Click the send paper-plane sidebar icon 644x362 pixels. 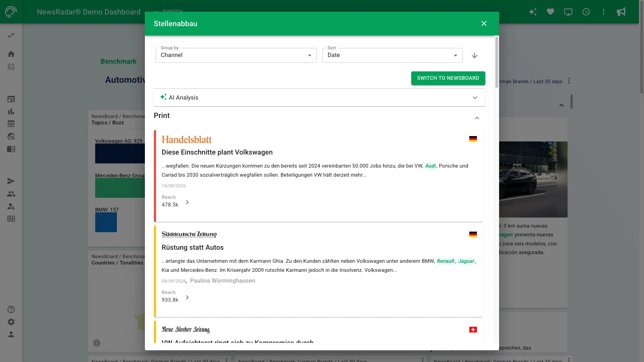(11, 181)
